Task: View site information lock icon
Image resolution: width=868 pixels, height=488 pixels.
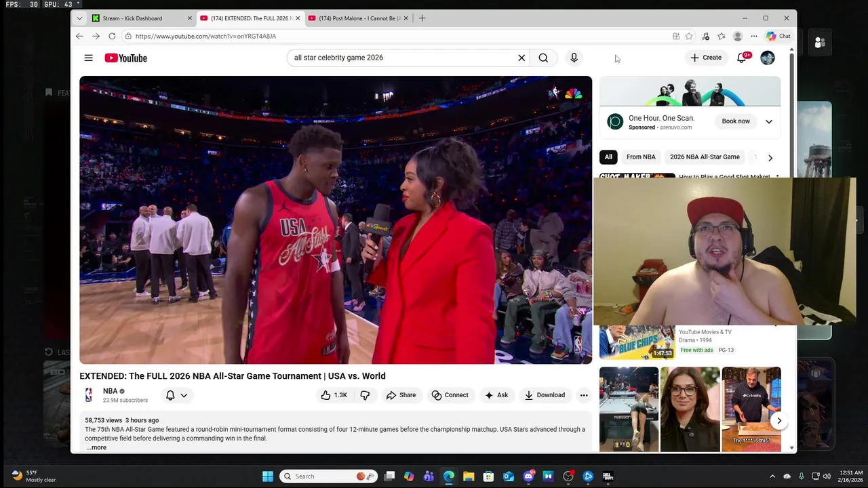Action: pos(127,36)
